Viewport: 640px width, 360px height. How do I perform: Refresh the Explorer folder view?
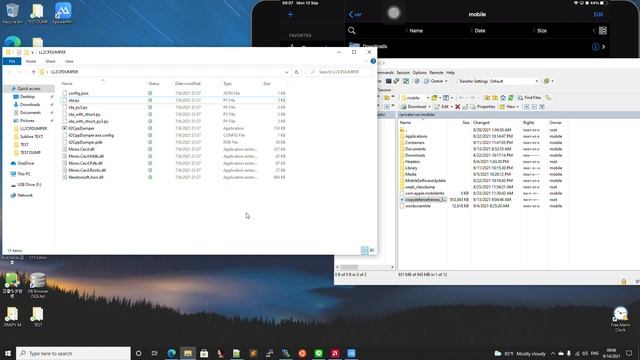[x=297, y=72]
